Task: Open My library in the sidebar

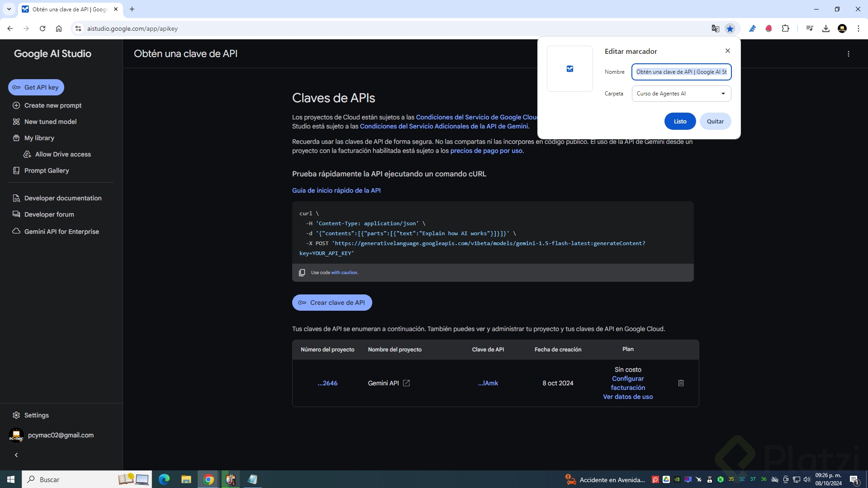Action: (x=33, y=138)
